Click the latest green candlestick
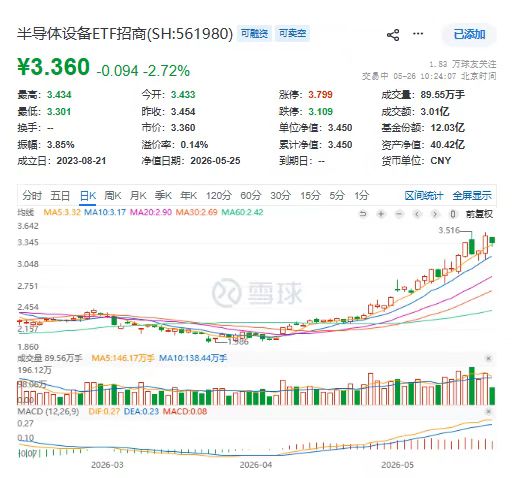 (x=492, y=241)
